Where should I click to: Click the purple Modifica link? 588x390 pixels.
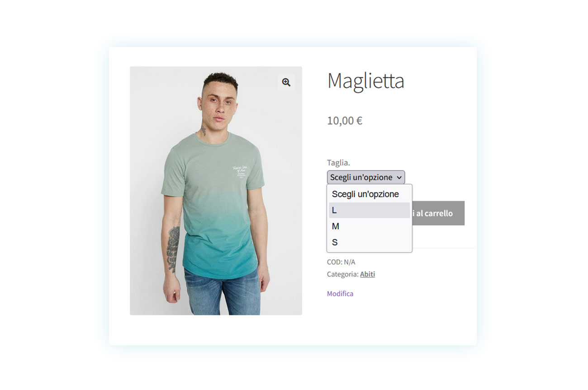coord(340,294)
